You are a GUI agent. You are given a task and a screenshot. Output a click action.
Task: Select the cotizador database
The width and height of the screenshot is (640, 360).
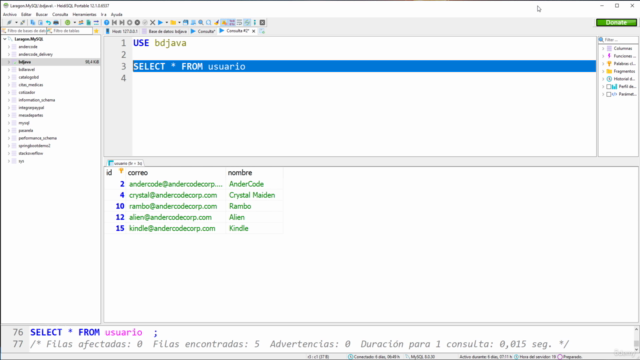click(27, 93)
